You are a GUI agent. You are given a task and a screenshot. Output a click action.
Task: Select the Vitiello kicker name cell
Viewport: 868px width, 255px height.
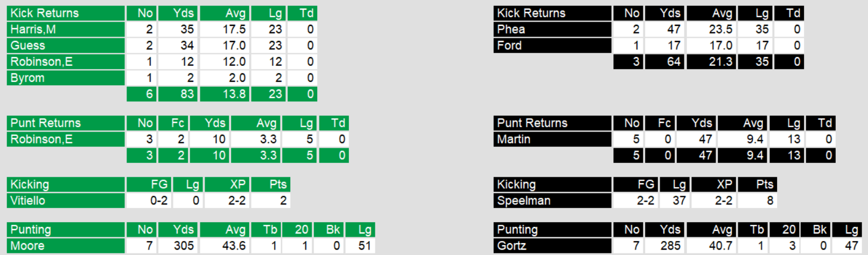(66, 201)
